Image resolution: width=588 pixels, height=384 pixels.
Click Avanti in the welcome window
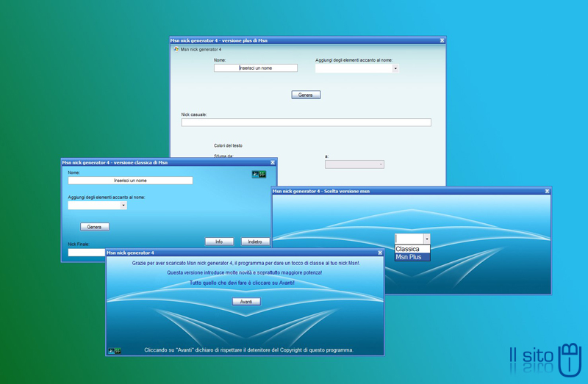click(246, 302)
